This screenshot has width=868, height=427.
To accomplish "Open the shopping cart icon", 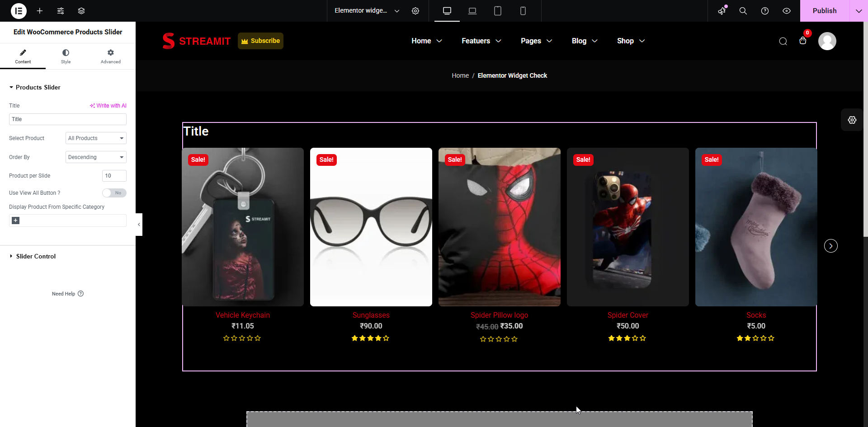I will tap(803, 41).
